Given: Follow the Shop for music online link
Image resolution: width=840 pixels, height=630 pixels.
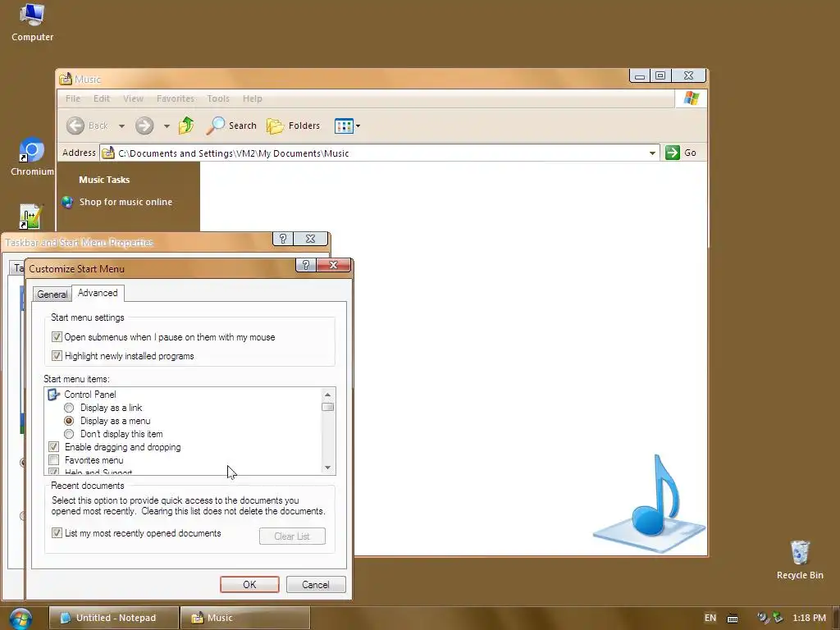Looking at the screenshot, I should pyautogui.click(x=126, y=202).
